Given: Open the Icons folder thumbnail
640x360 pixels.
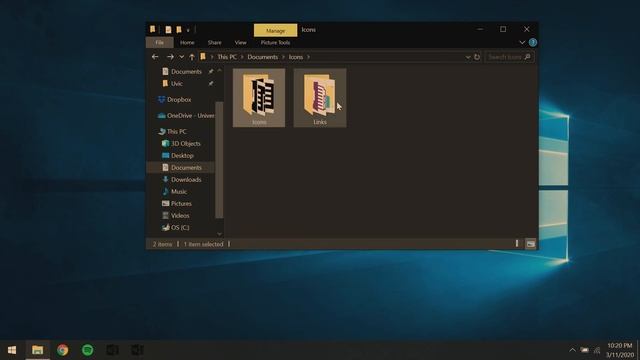Looking at the screenshot, I should point(259,98).
